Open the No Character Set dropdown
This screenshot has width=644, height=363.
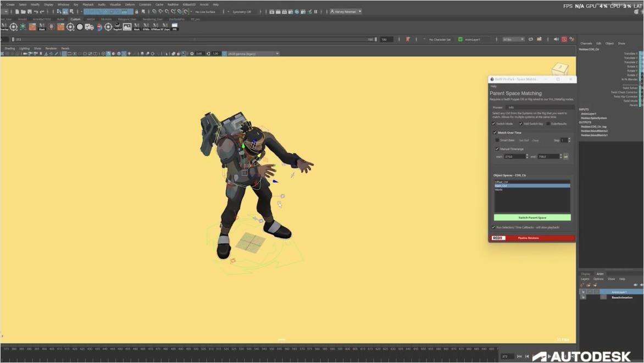coord(440,38)
